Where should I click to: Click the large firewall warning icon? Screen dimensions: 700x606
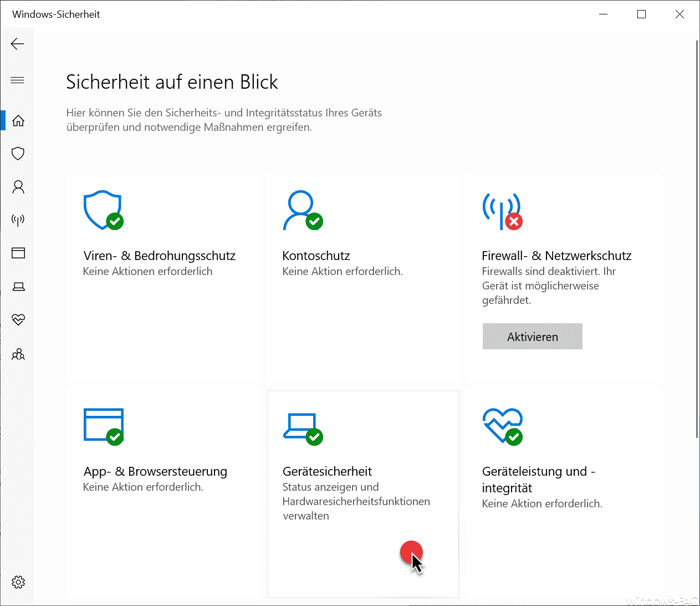tap(502, 211)
